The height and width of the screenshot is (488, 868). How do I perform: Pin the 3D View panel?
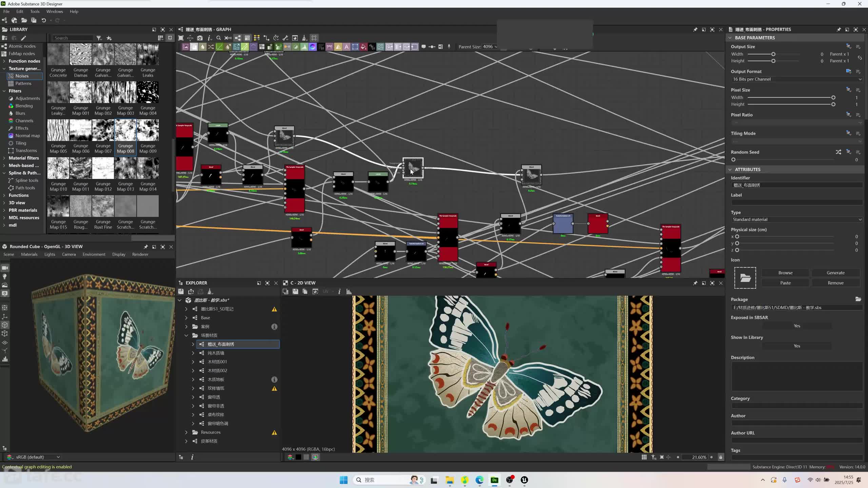[x=146, y=247]
